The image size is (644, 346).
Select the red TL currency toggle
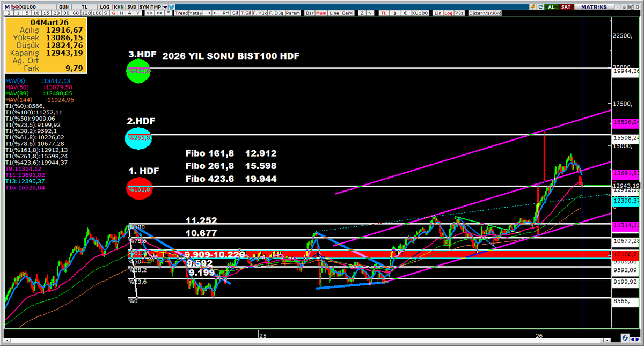point(384,13)
